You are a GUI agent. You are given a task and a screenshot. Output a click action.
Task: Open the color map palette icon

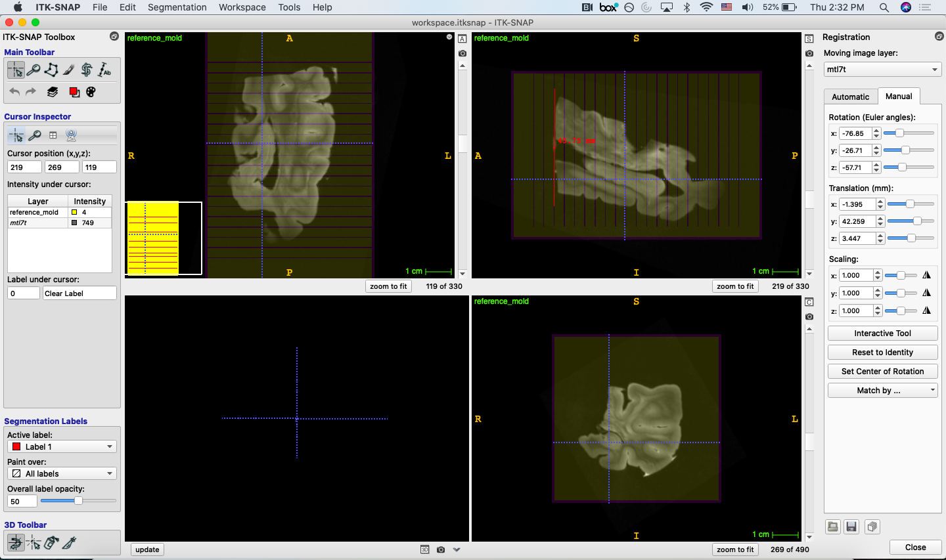click(x=91, y=92)
